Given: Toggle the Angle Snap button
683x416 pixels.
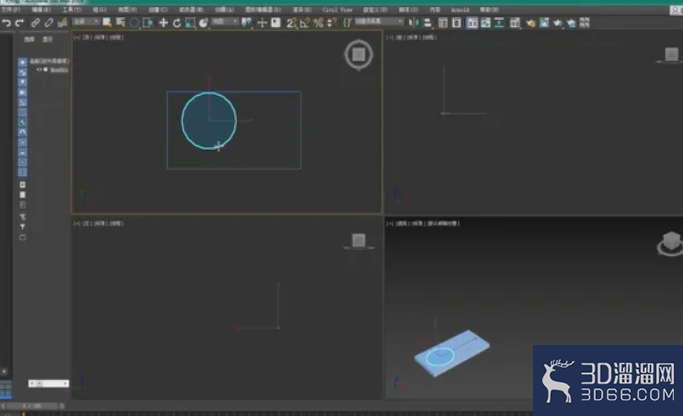Looking at the screenshot, I should point(304,23).
